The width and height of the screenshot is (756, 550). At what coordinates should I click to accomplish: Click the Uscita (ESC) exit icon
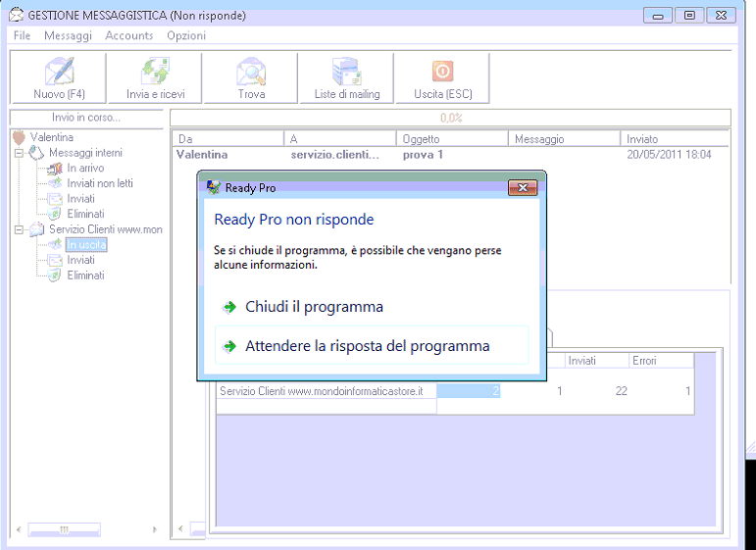(x=442, y=71)
